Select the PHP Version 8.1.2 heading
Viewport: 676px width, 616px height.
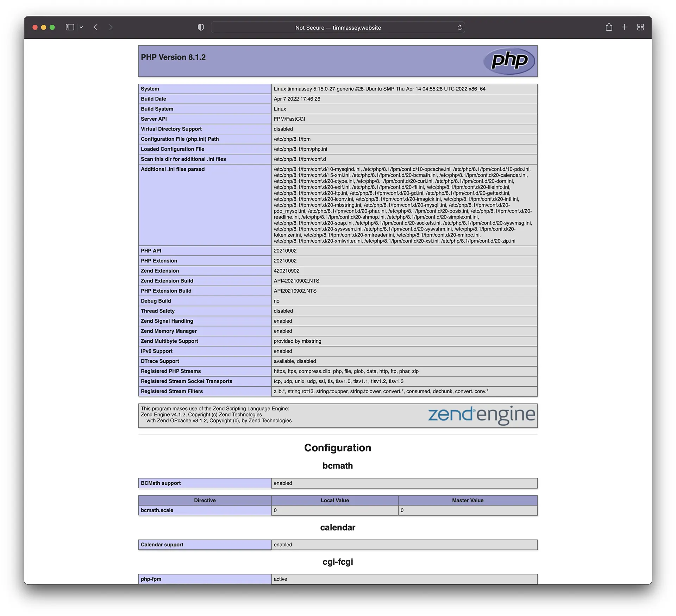tap(173, 57)
